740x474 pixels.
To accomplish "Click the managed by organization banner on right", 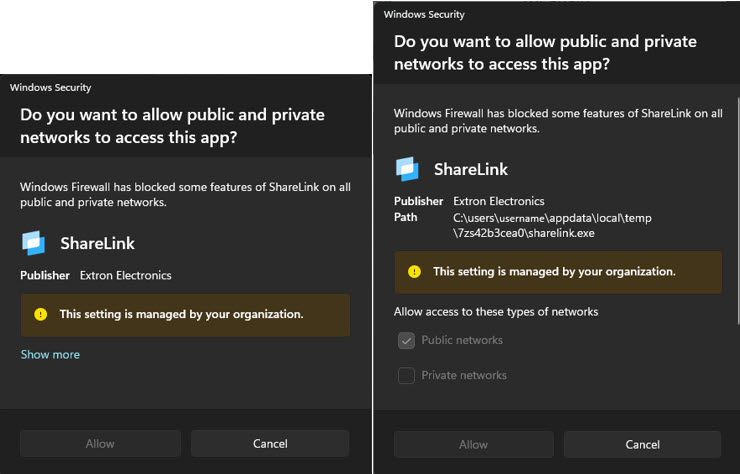I will (x=558, y=272).
